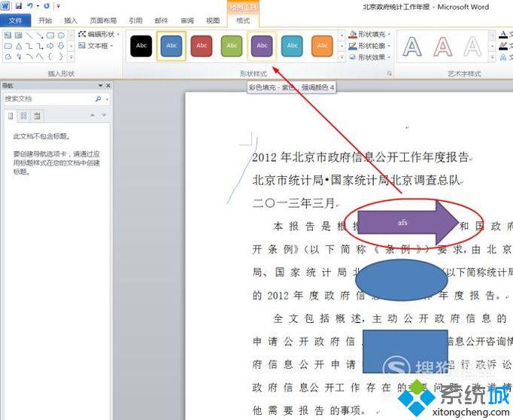513x420 pixels.
Task: Open the 文本框 (Text Box) dropdown
Action: coord(96,45)
